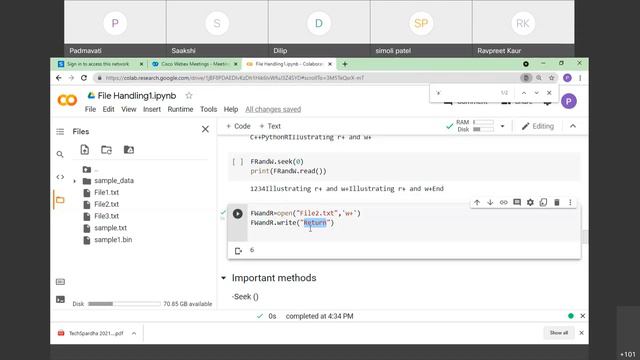Close the downloads bar
Screen dimensions: 640x360
pyautogui.click(x=582, y=333)
